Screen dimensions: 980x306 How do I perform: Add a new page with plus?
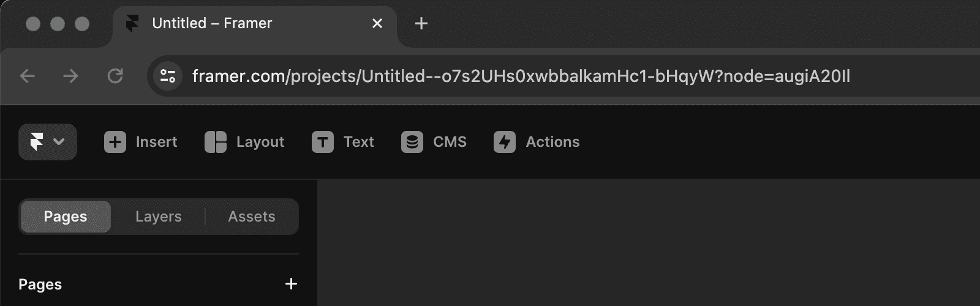coord(291,284)
